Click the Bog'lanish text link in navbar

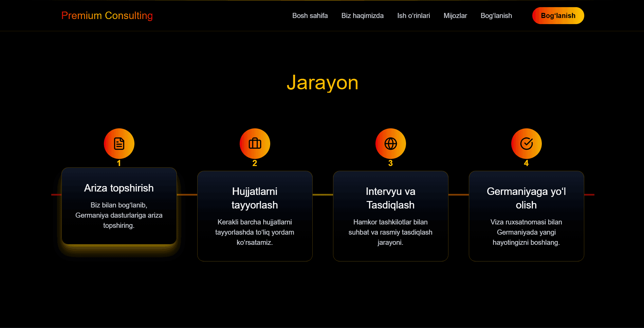496,16
